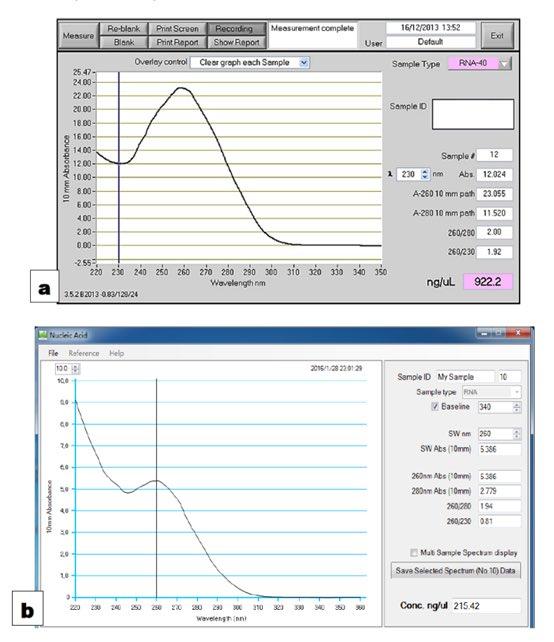Toggle the Baseline checkbox

pyautogui.click(x=435, y=407)
